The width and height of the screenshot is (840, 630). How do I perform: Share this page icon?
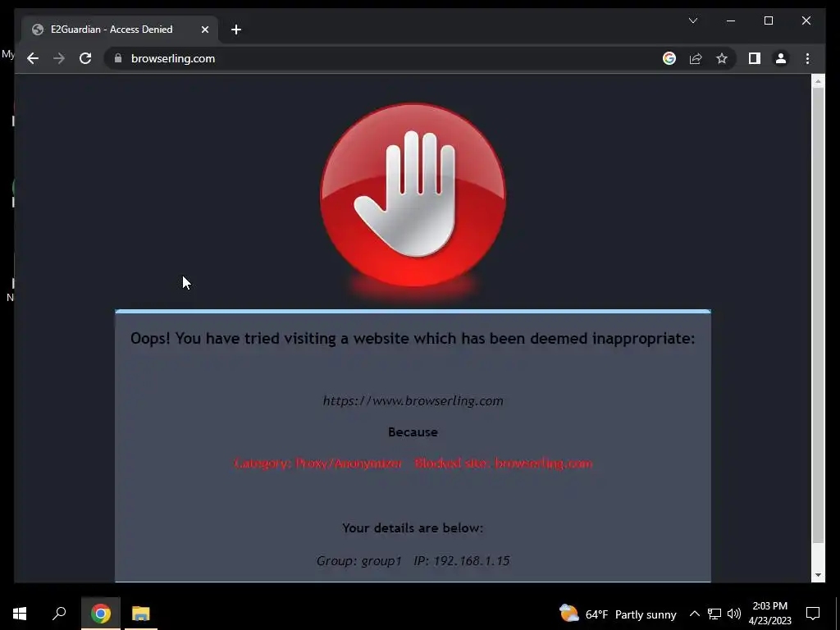[696, 58]
